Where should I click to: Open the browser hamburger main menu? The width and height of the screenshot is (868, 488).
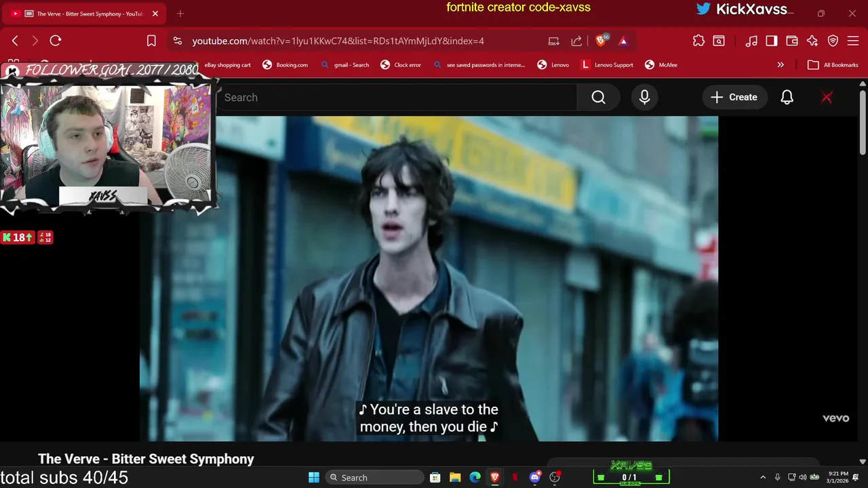[853, 41]
